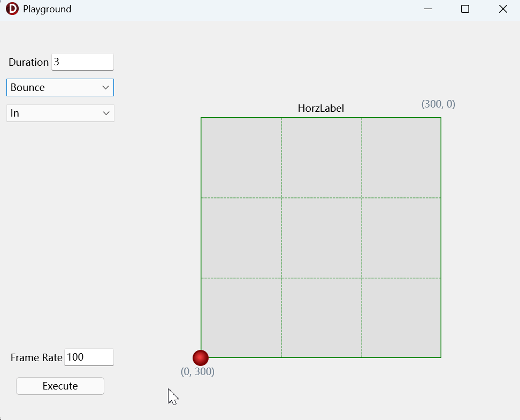520x420 pixels.
Task: Click the HorzLabel text above the grid
Action: [320, 109]
